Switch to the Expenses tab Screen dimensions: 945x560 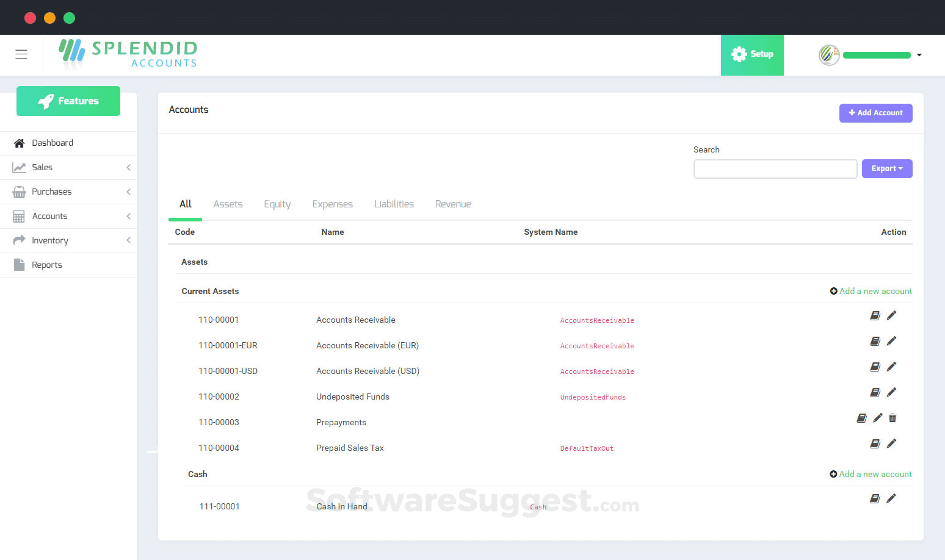pyautogui.click(x=332, y=204)
